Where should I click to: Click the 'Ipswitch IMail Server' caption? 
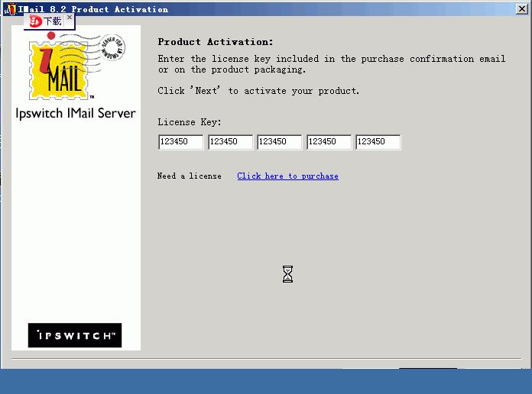(76, 113)
